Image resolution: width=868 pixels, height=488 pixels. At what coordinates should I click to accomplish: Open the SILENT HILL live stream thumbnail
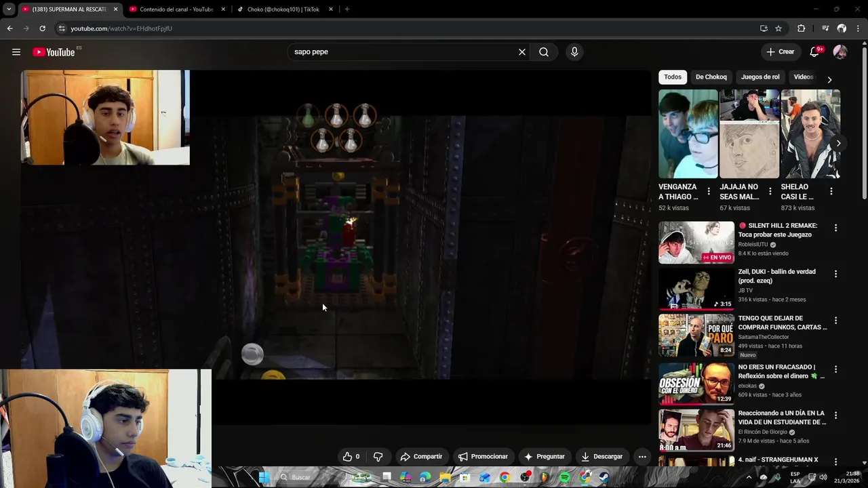pyautogui.click(x=696, y=243)
